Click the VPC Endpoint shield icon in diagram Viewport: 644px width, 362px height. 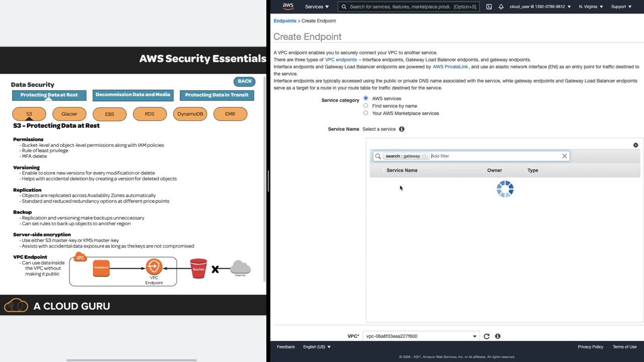pyautogui.click(x=154, y=266)
